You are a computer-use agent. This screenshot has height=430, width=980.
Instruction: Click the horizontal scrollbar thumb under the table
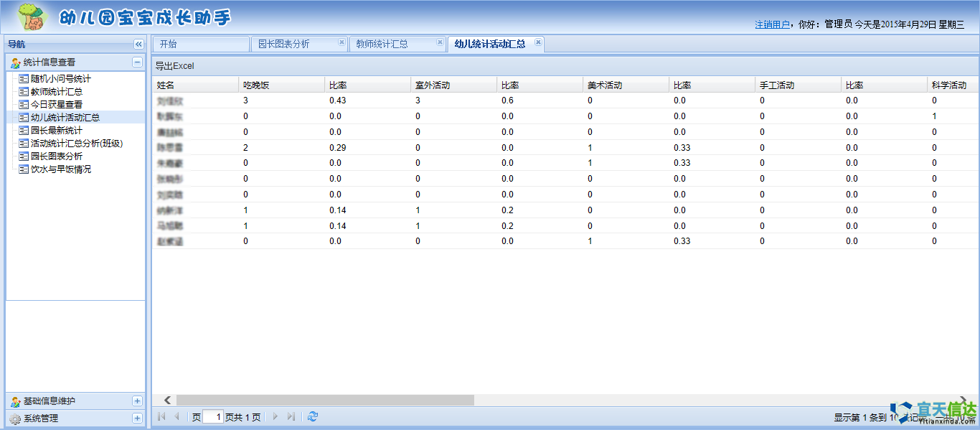pos(325,400)
